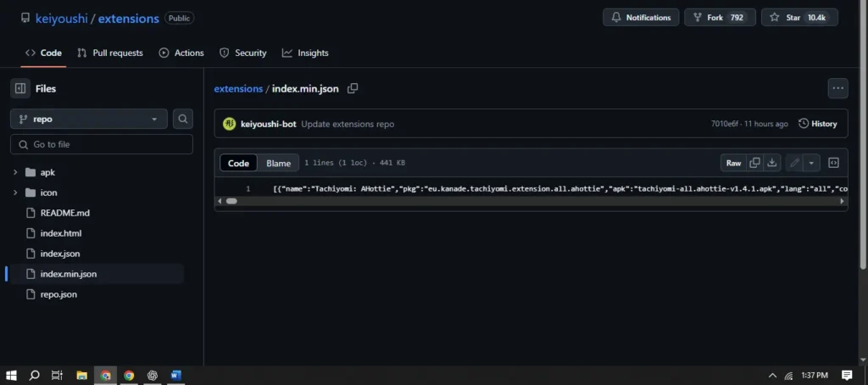Download the raw file icon
This screenshot has height=385, width=868.
pyautogui.click(x=772, y=163)
